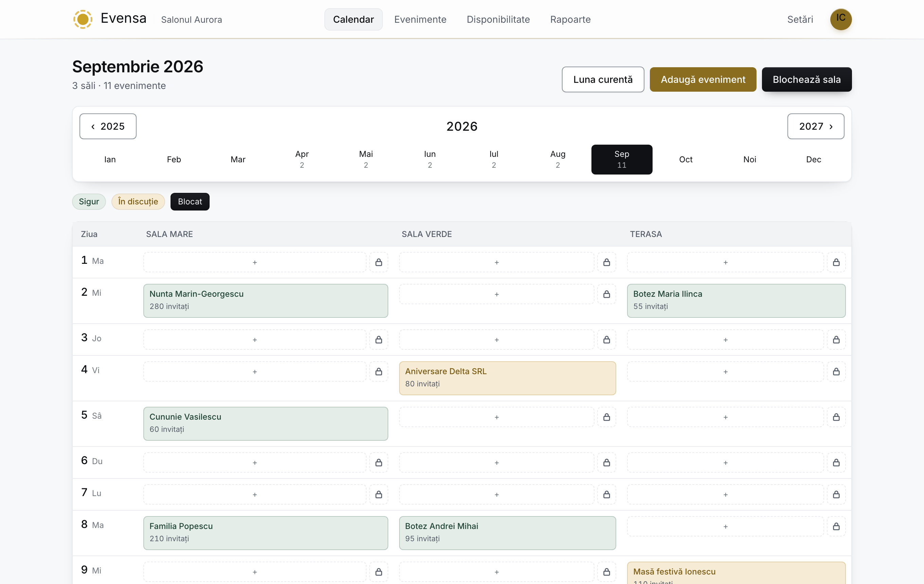Lock Sala Mare on day 4
This screenshot has width=924, height=584.
tap(379, 371)
